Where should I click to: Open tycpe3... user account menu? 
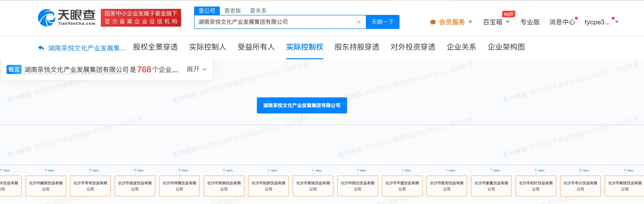click(x=597, y=22)
